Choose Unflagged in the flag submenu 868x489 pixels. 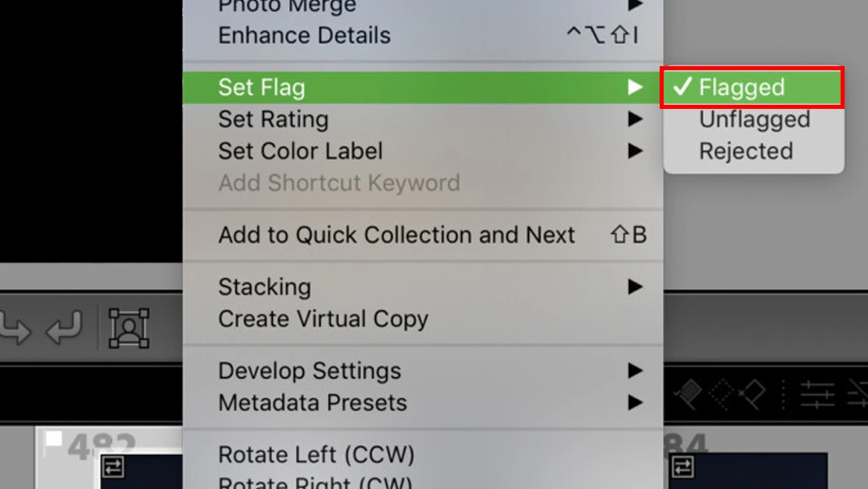[x=754, y=120]
